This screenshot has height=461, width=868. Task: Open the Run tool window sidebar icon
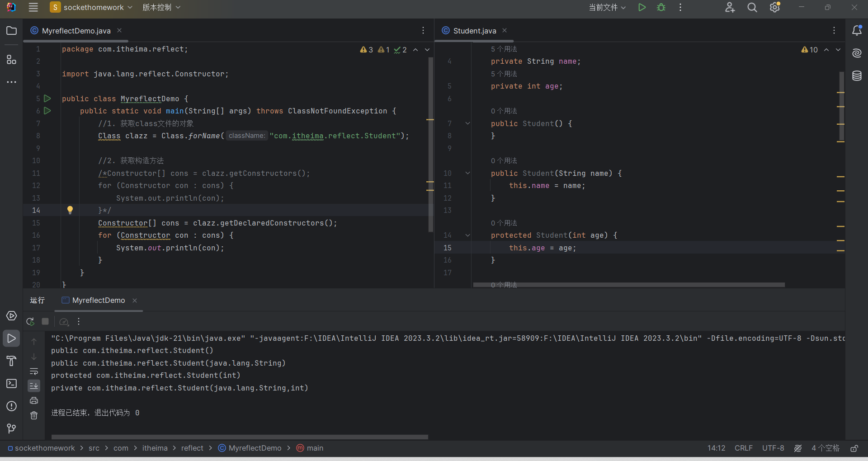[x=12, y=338]
